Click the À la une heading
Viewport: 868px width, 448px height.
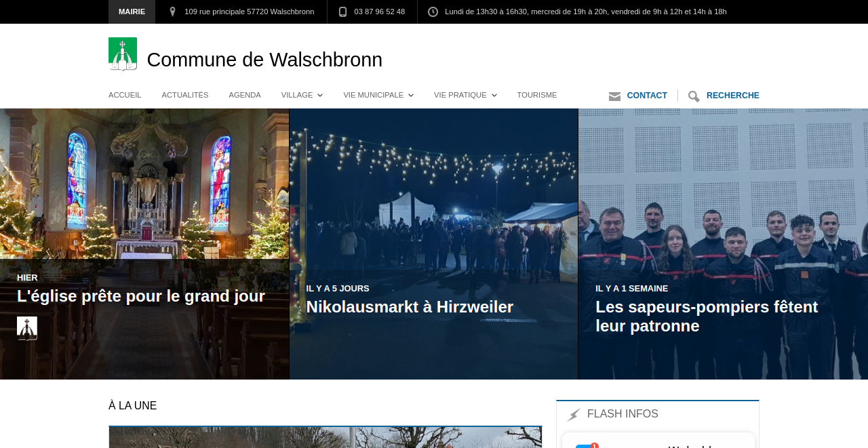pyautogui.click(x=133, y=406)
